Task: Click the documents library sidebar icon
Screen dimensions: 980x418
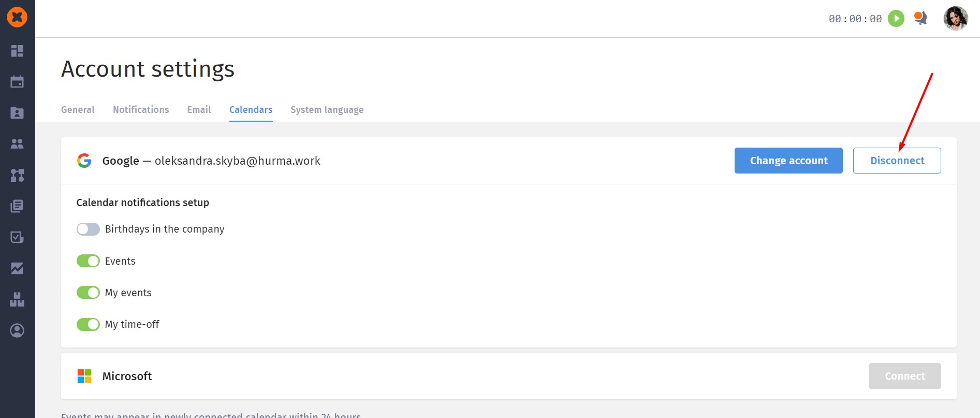Action: tap(17, 206)
